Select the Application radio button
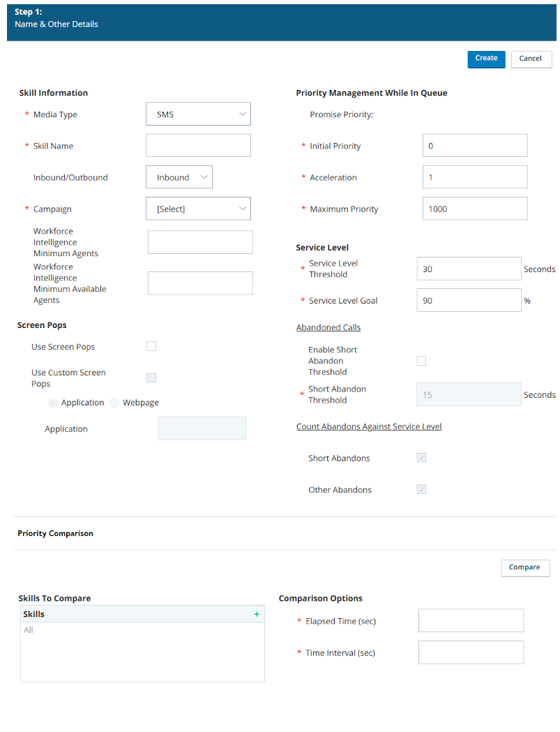Image resolution: width=560 pixels, height=732 pixels. [x=52, y=402]
